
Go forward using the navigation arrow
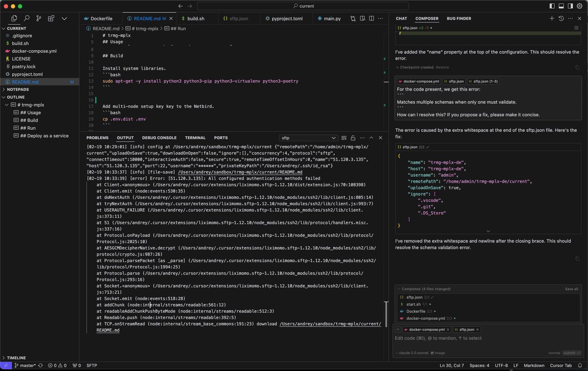[191, 6]
